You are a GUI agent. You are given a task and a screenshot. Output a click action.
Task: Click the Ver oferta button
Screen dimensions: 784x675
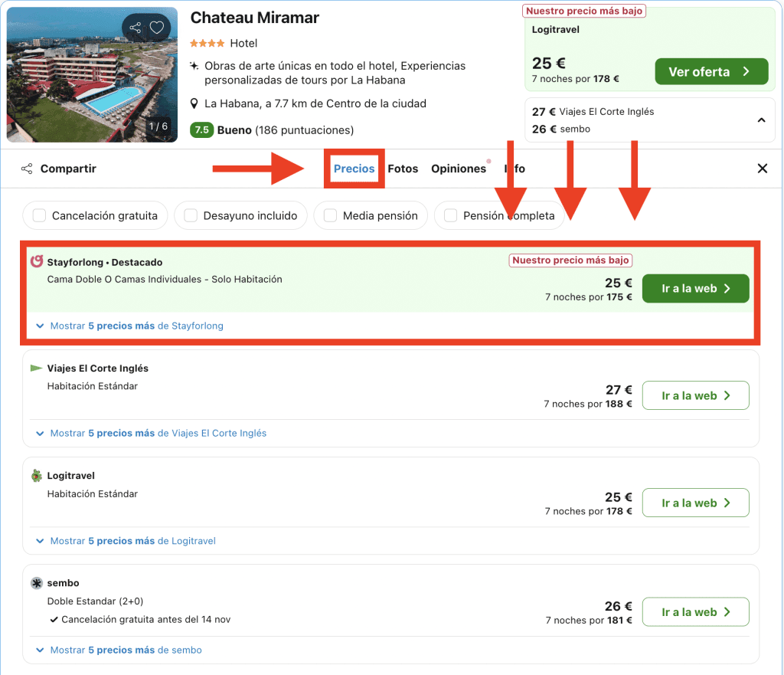[710, 72]
